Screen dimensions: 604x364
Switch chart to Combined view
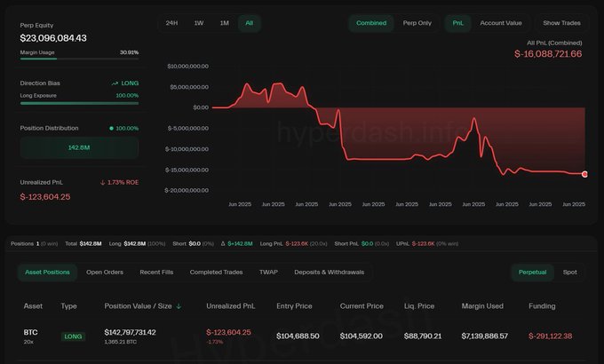pyautogui.click(x=371, y=23)
